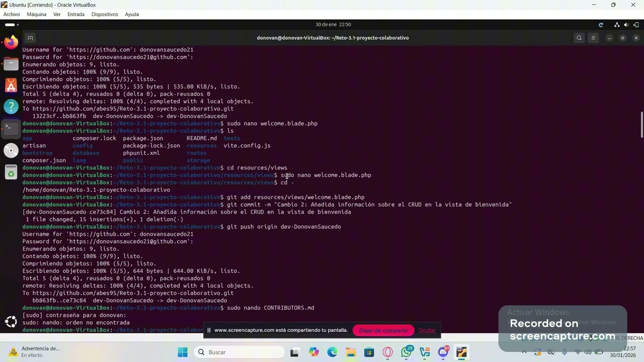Open Microsoft Edge from the taskbar

click(332, 352)
